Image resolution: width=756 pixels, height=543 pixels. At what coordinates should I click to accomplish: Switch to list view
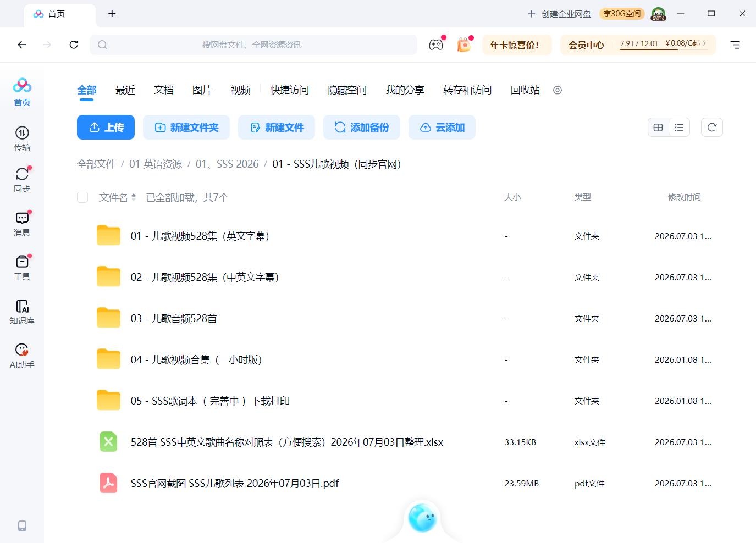(x=679, y=128)
